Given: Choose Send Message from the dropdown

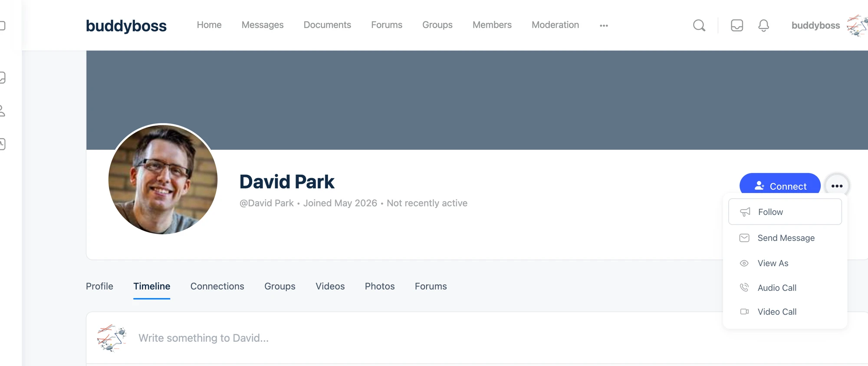Looking at the screenshot, I should 785,238.
